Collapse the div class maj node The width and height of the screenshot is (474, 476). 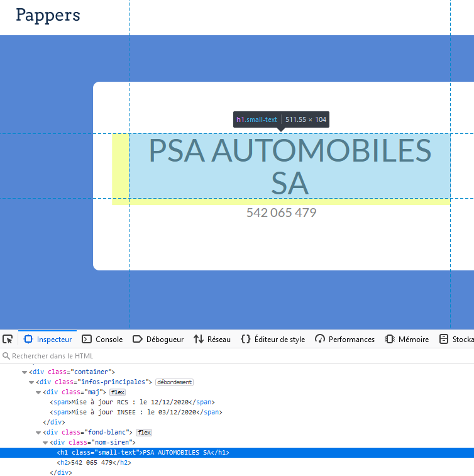click(38, 392)
